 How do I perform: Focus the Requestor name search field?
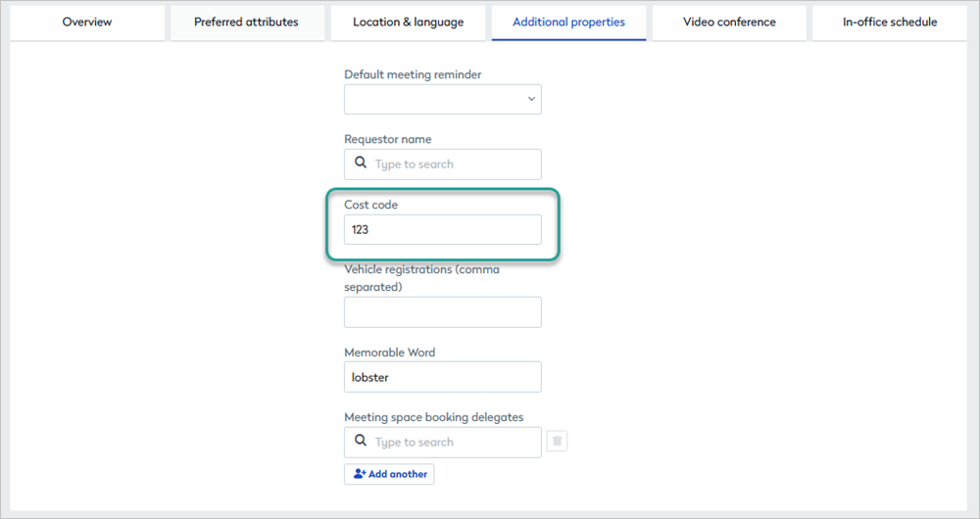[453, 164]
